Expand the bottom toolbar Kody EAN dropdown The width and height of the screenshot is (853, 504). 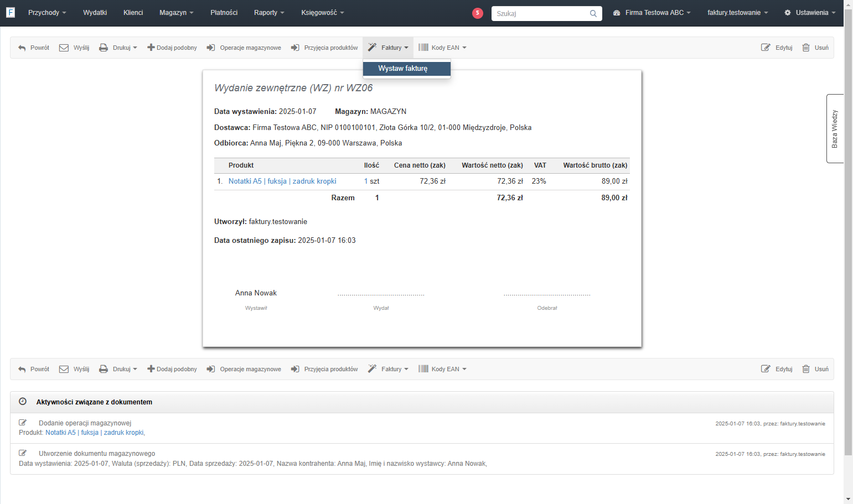pos(442,369)
